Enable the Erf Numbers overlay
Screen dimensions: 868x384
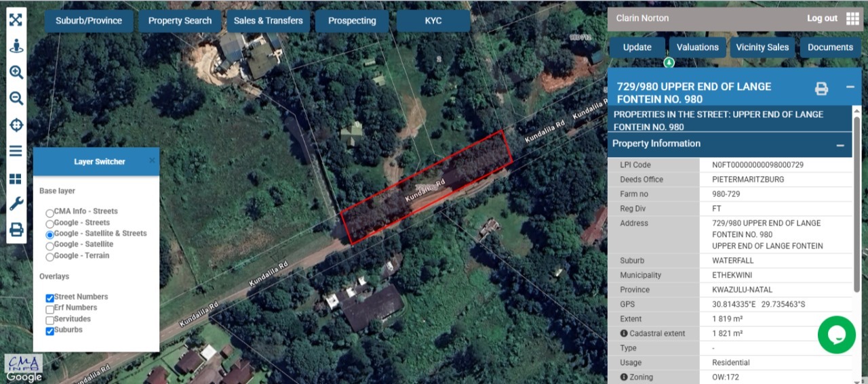pyautogui.click(x=50, y=309)
